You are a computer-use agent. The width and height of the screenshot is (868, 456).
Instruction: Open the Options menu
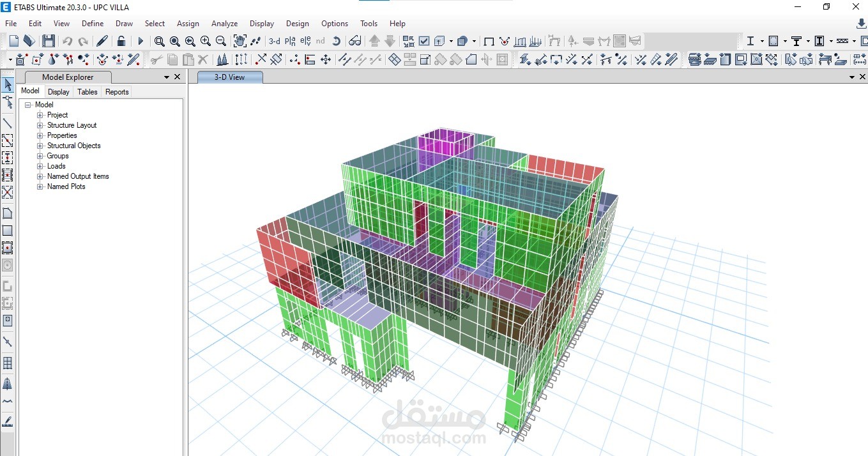point(335,24)
